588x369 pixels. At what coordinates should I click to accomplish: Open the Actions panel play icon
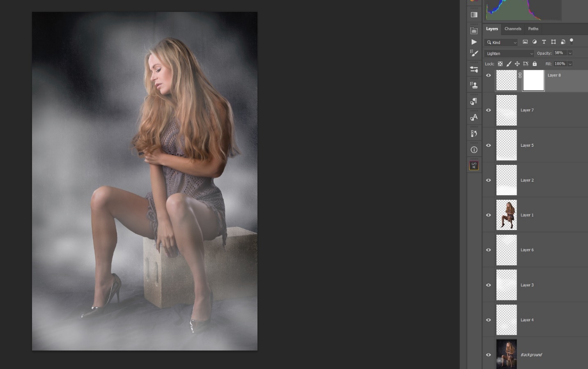tap(474, 42)
